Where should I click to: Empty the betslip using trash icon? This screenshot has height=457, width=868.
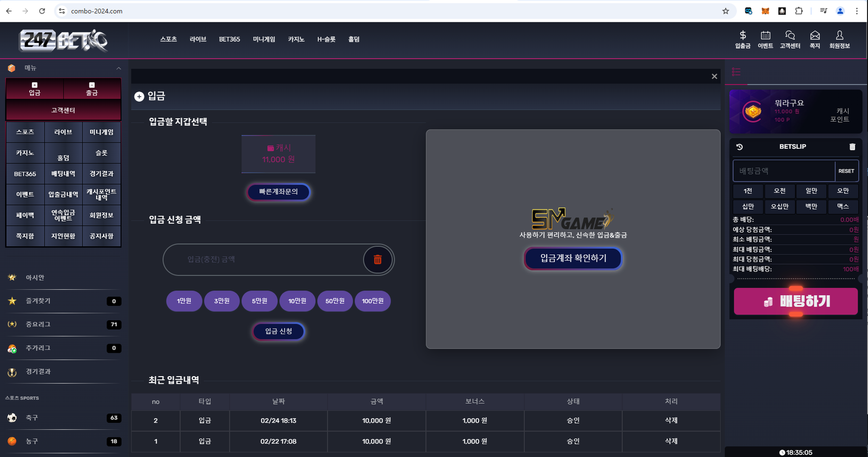(852, 147)
